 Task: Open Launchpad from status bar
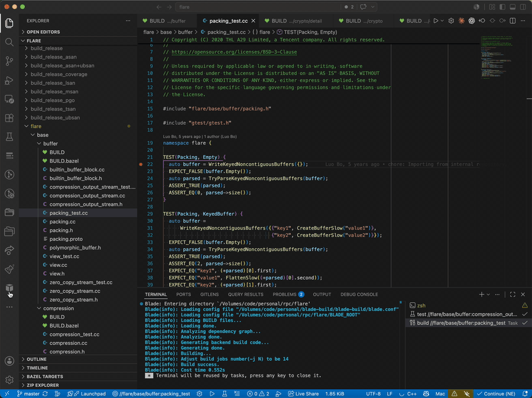click(x=90, y=394)
